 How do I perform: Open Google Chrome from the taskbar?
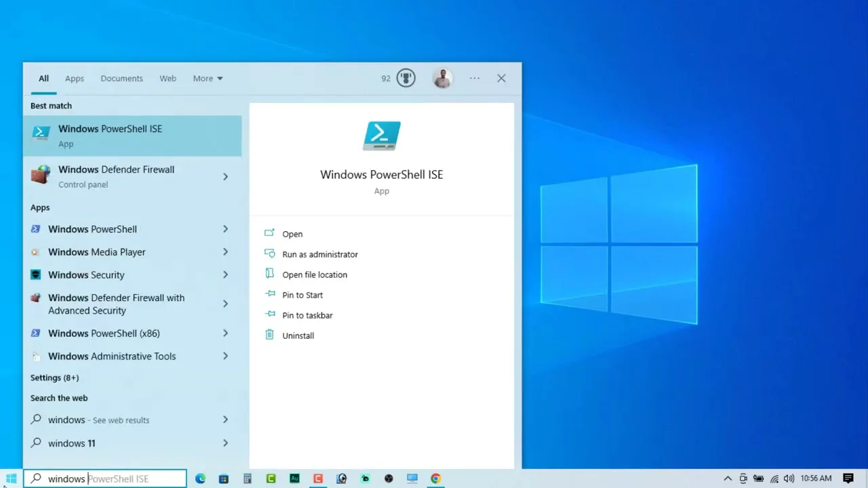[x=436, y=479]
